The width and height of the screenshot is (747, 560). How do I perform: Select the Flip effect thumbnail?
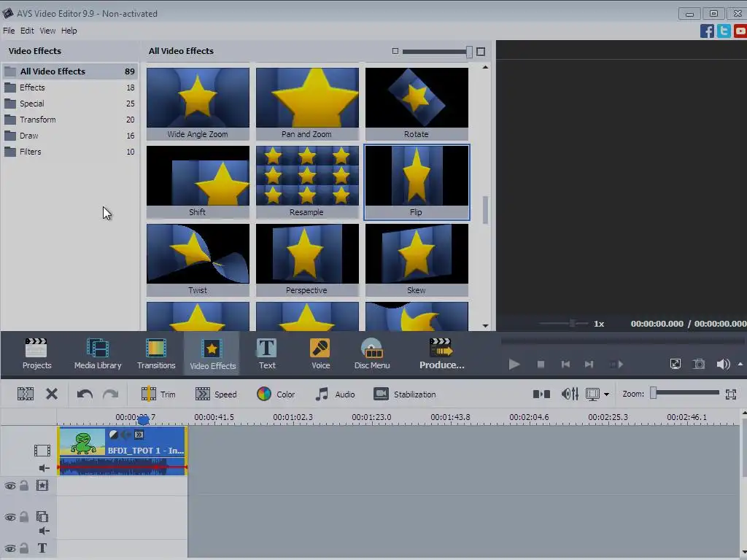tap(417, 182)
